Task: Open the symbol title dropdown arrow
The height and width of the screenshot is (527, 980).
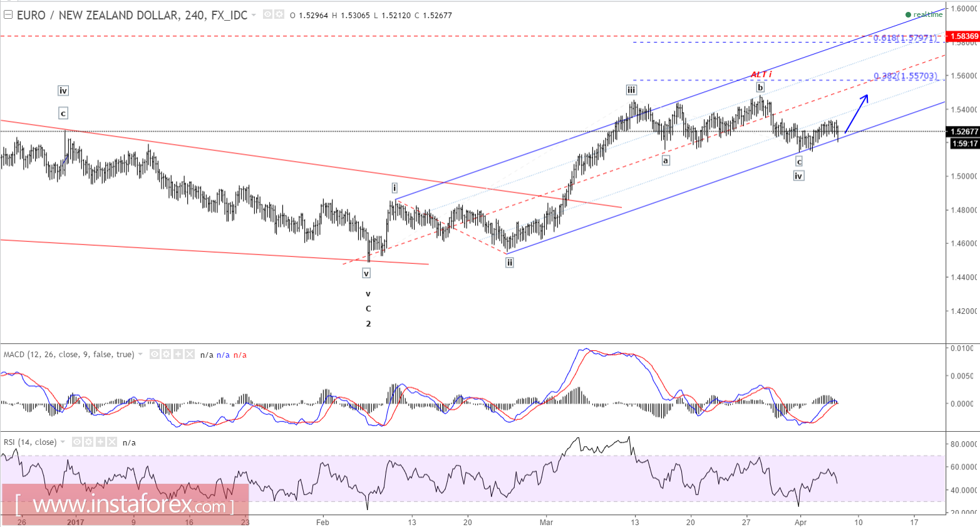Action: tap(254, 15)
